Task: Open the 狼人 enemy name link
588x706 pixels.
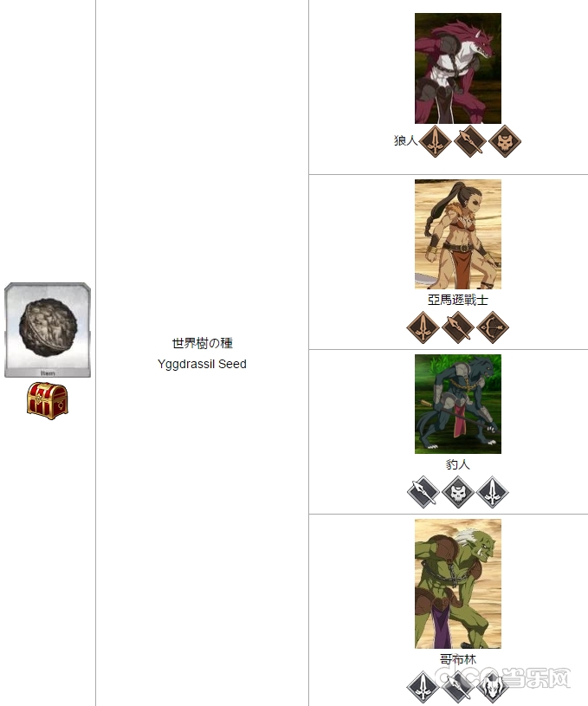Action: [405, 140]
